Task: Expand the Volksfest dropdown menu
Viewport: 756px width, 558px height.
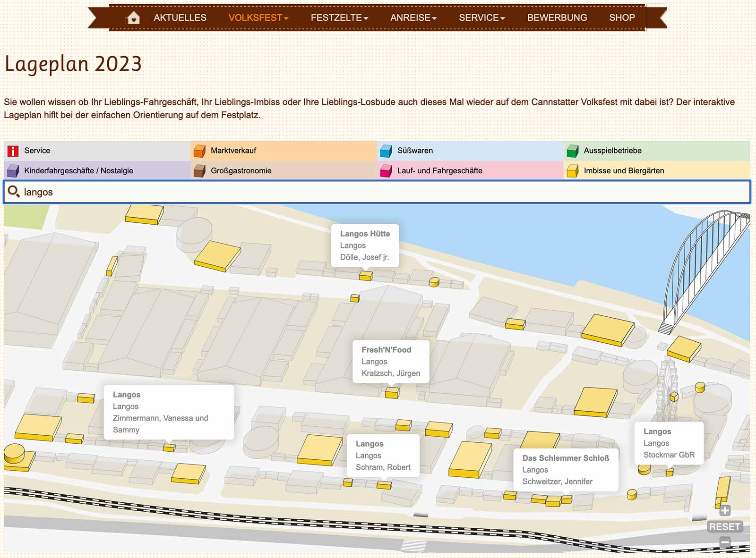Action: [258, 18]
